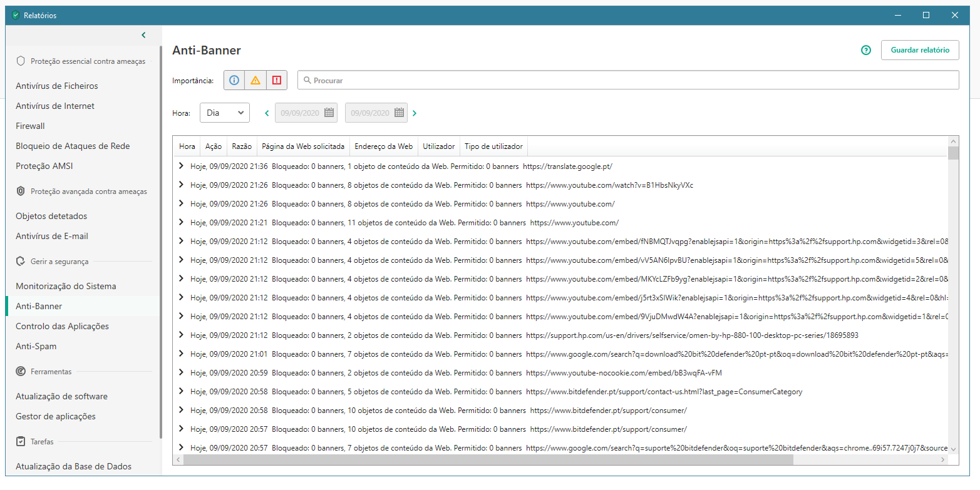Toggle the warning triangle importance filter
The height and width of the screenshot is (490, 980).
255,80
